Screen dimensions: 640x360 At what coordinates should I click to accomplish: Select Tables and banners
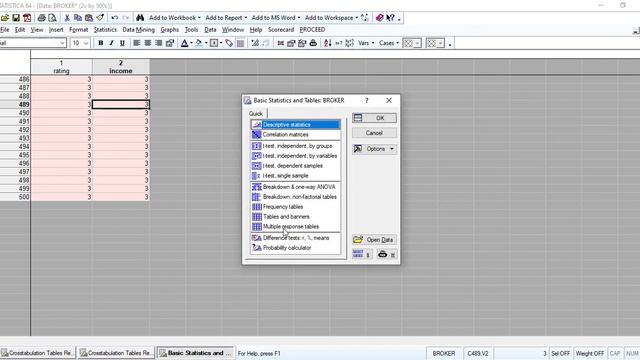point(296,216)
